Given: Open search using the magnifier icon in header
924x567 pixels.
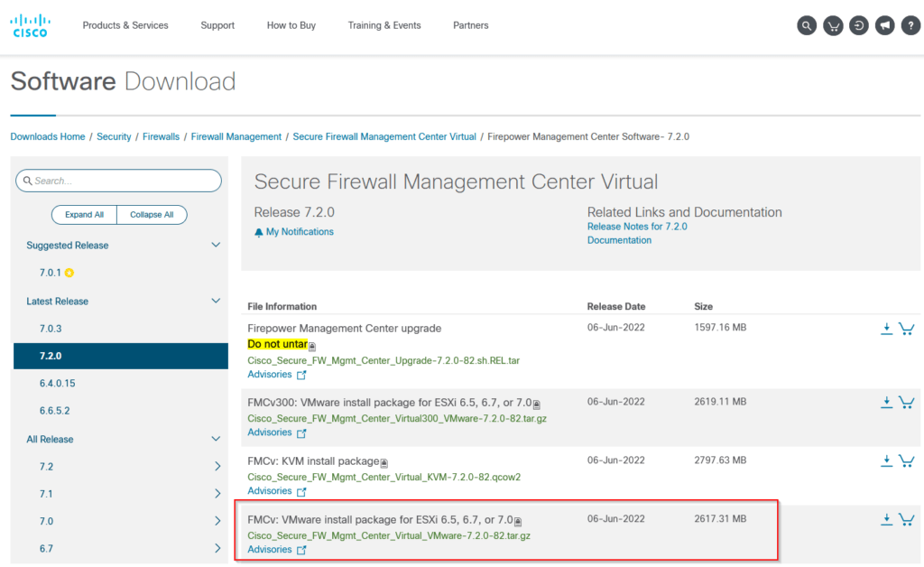Looking at the screenshot, I should click(x=806, y=25).
